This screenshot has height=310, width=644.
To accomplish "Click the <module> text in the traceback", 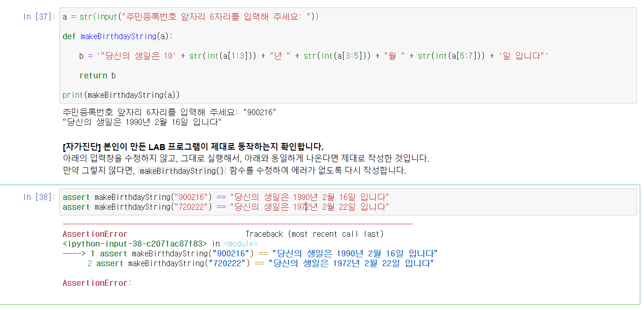I will [240, 244].
